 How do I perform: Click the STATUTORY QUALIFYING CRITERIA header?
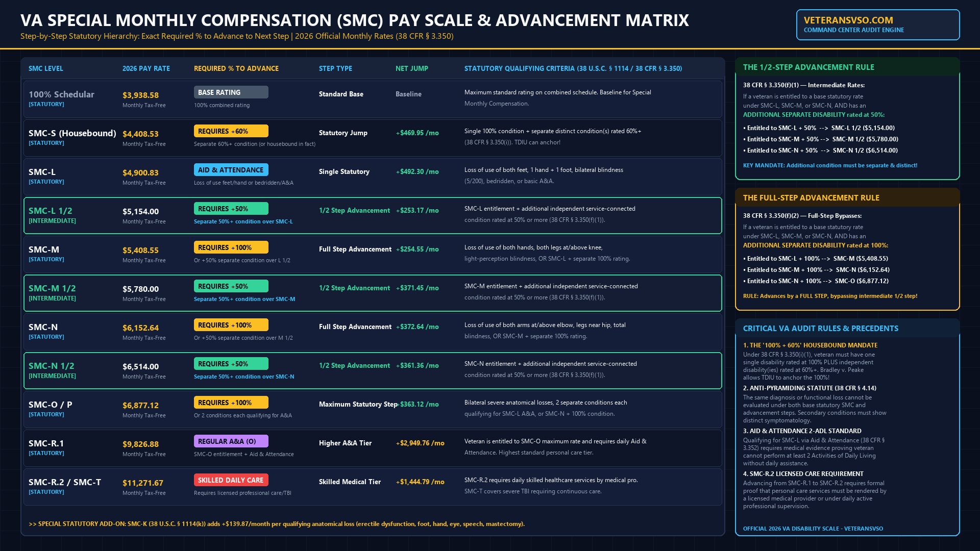click(x=573, y=68)
